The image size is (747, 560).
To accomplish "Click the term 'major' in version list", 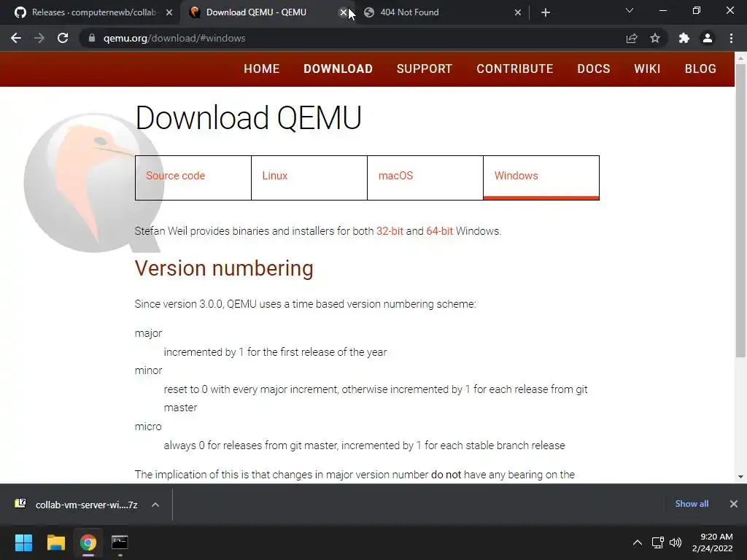I will point(148,333).
